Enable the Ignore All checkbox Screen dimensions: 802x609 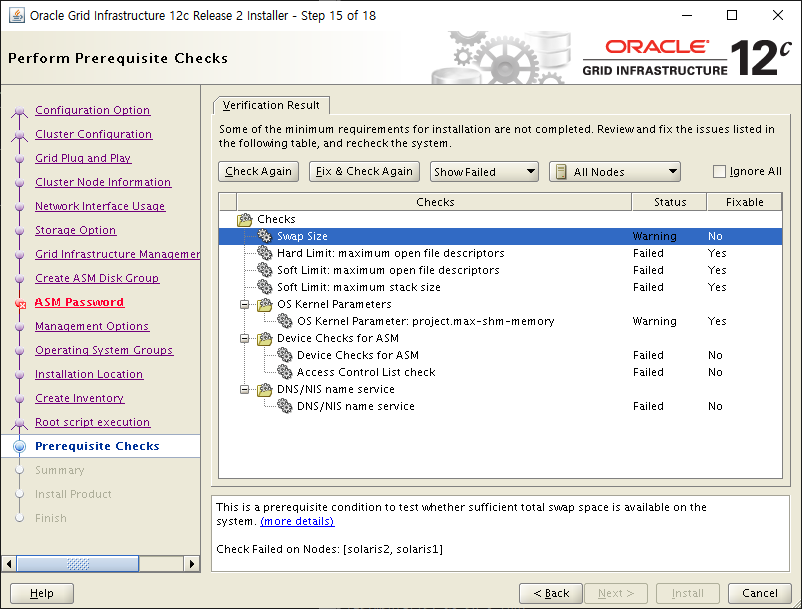tap(719, 171)
